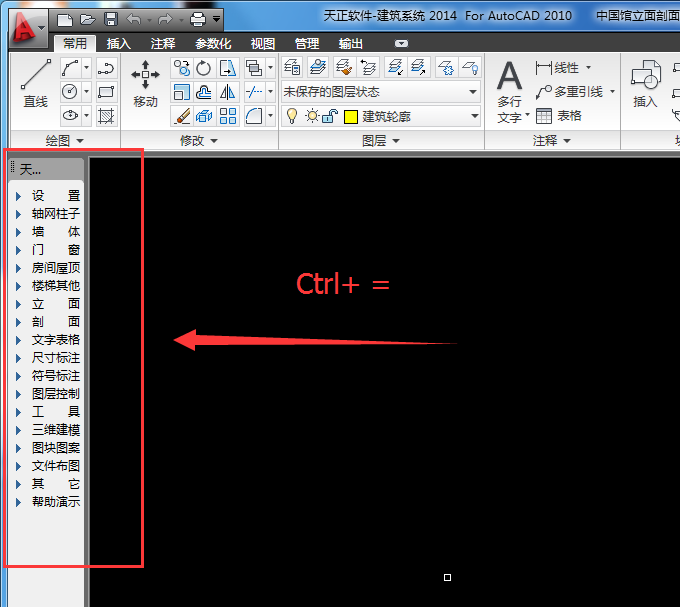Open the fillet/chamfer dropdown arrow
Image resolution: width=680 pixels, height=607 pixels.
pos(270,116)
